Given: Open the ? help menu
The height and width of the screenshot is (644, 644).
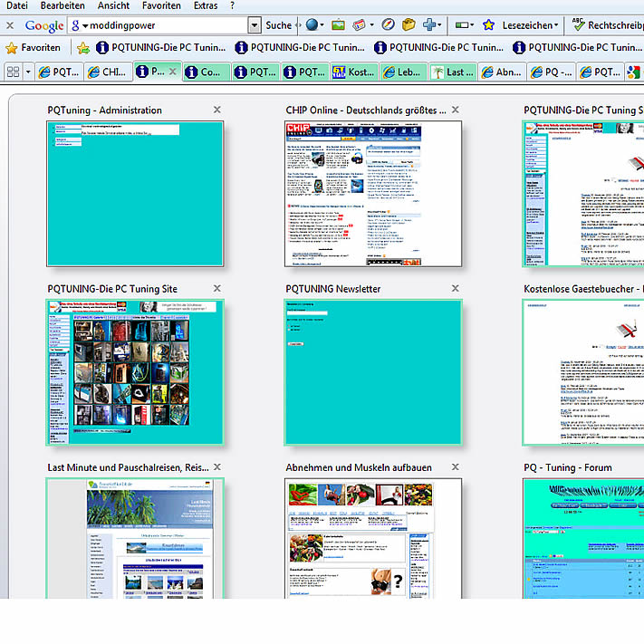Looking at the screenshot, I should [233, 5].
